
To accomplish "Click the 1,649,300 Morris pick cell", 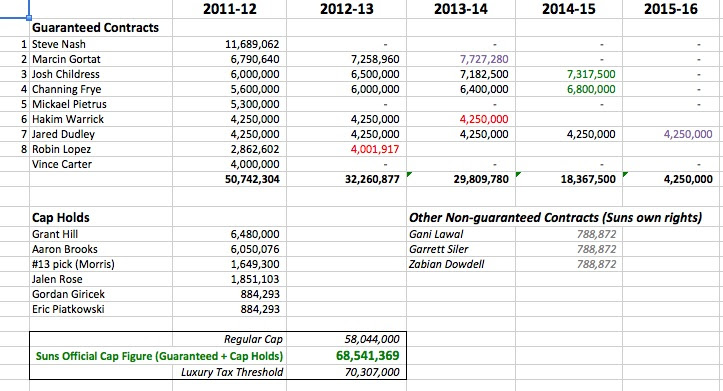I will coord(229,264).
